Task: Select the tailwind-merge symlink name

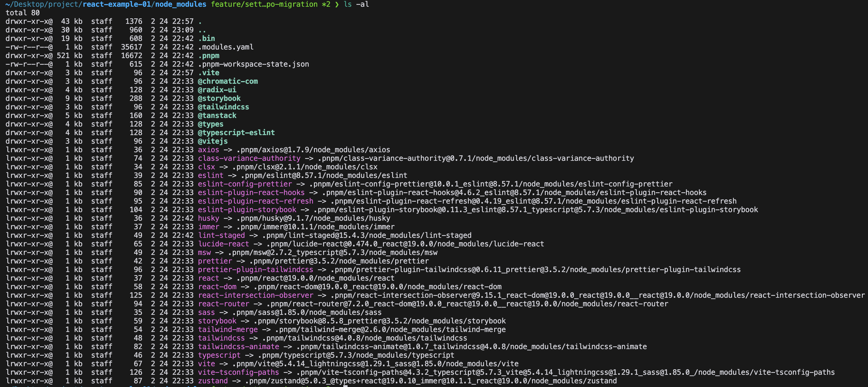Action: [x=228, y=330]
